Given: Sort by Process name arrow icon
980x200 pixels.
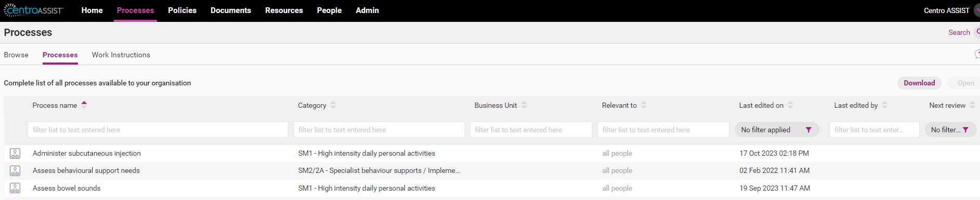Looking at the screenshot, I should coord(84,104).
